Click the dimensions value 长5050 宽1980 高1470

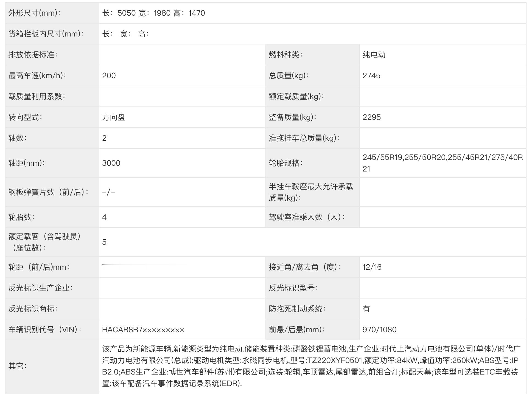click(x=153, y=13)
